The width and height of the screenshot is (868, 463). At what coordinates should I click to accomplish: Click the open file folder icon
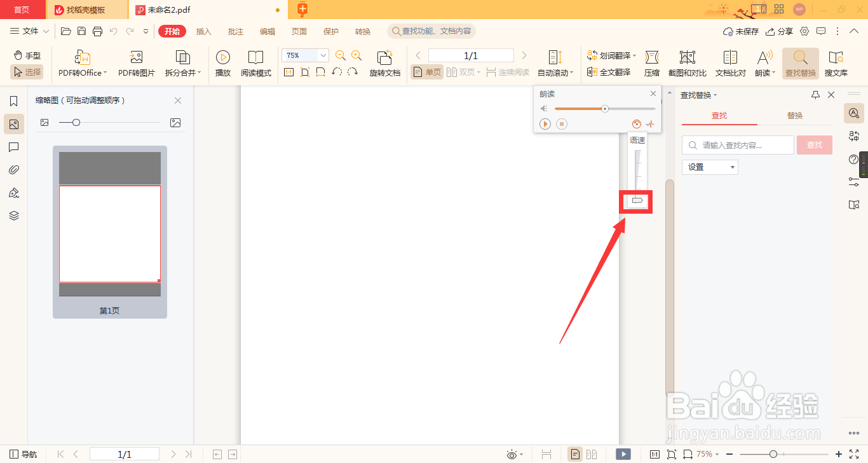pos(65,31)
